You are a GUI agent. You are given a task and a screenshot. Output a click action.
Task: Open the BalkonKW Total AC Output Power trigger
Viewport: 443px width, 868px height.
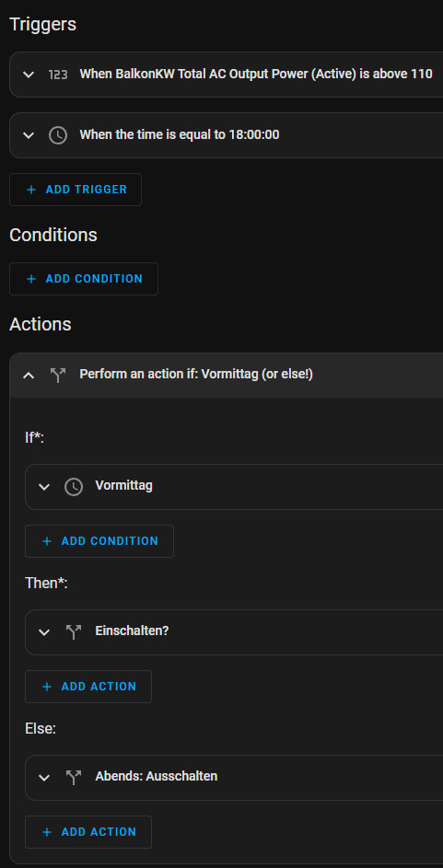coord(256,75)
